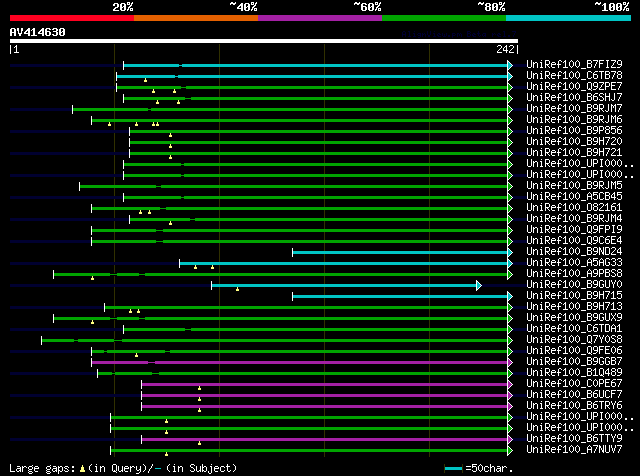Screen dimensions: 640x476
Task: Click the UniRef100_B6UCF7 subject name
Action: tap(574, 395)
